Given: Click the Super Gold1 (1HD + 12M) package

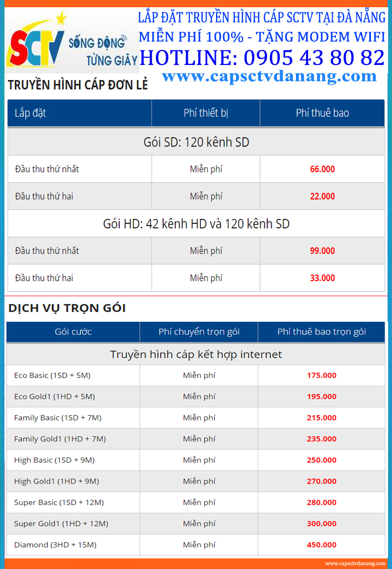Looking at the screenshot, I should pyautogui.click(x=61, y=523).
